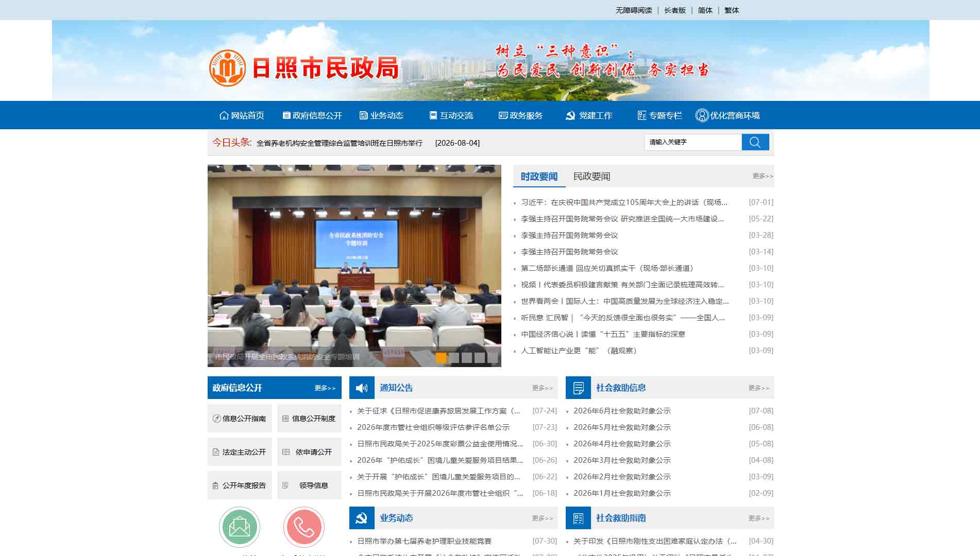The height and width of the screenshot is (556, 980).
Task: Click the house icon for 网站首页
Action: point(224,115)
